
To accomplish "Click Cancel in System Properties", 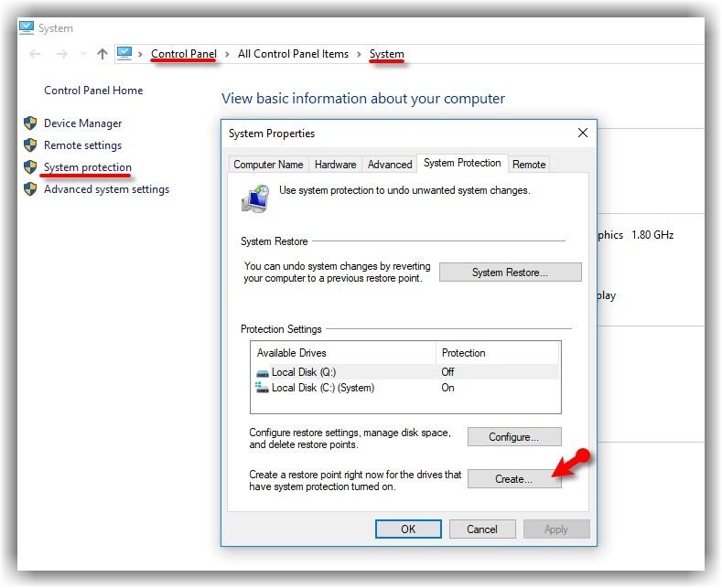I will [482, 529].
